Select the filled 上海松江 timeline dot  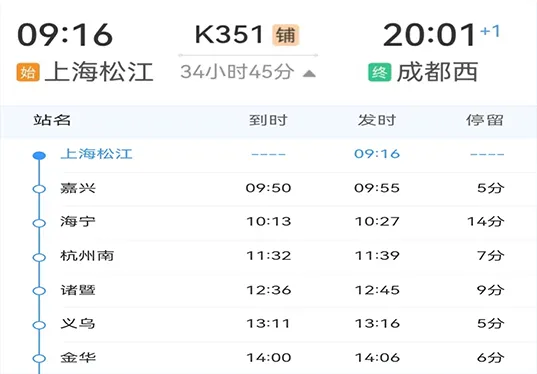pyautogui.click(x=39, y=155)
